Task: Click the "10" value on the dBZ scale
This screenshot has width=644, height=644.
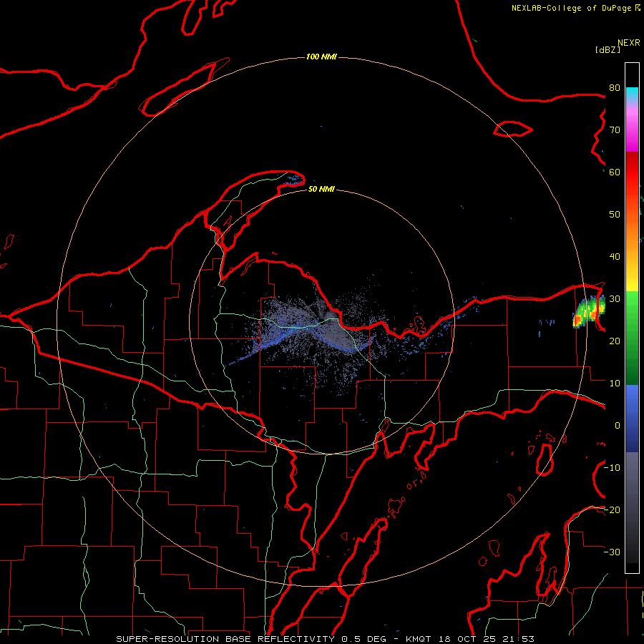Action: 615,384
